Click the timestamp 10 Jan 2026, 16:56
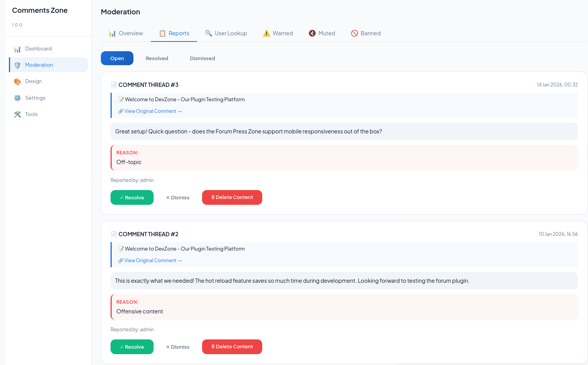 (558, 234)
